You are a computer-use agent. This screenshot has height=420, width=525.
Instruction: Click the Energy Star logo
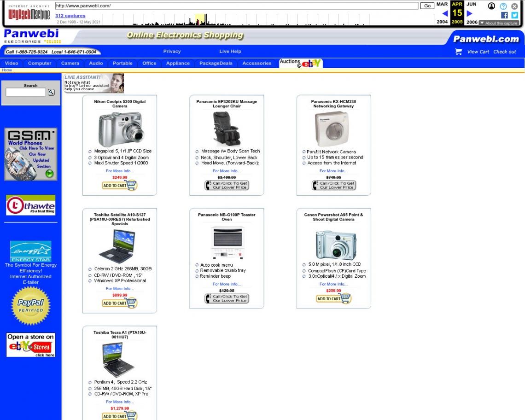point(31,251)
